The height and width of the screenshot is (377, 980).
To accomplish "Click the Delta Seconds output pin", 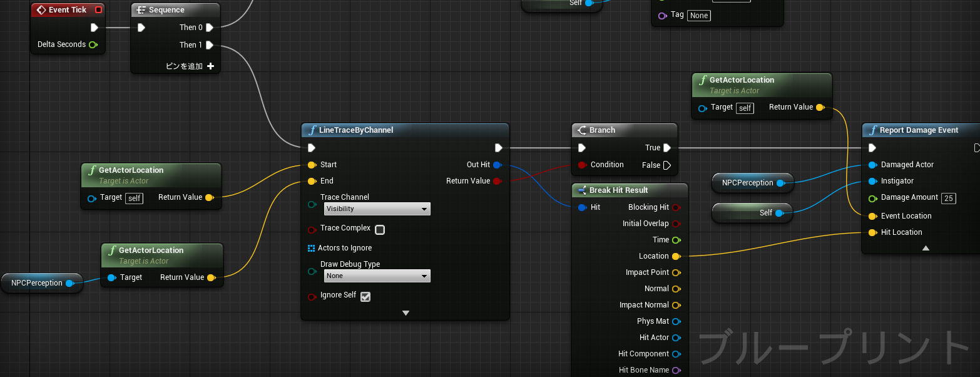I will tap(93, 44).
